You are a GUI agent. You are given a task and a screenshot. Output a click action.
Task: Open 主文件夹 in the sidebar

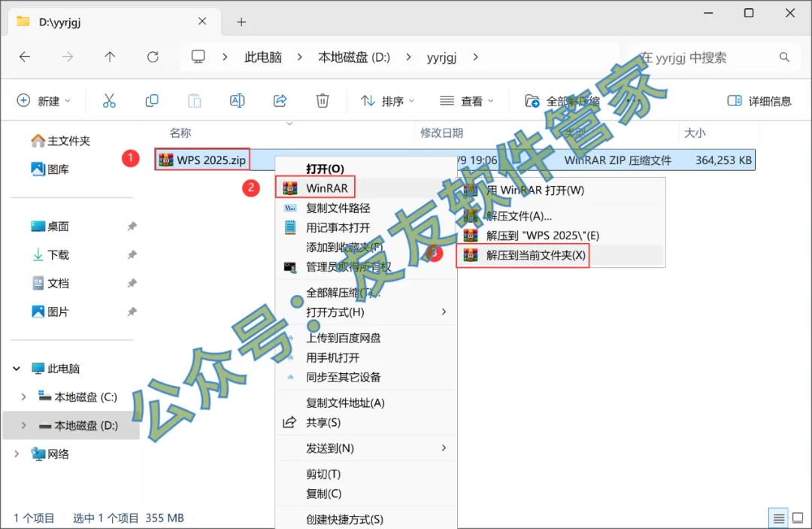(x=61, y=141)
